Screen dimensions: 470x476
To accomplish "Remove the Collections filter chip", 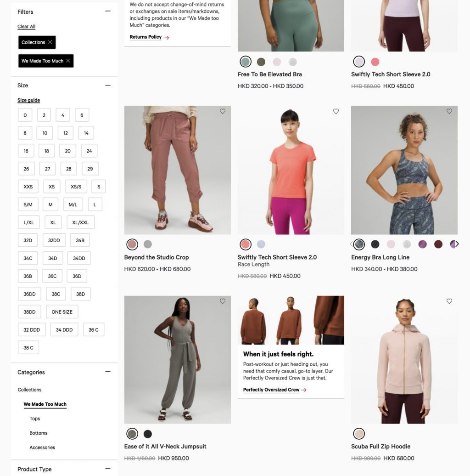I will tap(50, 42).
